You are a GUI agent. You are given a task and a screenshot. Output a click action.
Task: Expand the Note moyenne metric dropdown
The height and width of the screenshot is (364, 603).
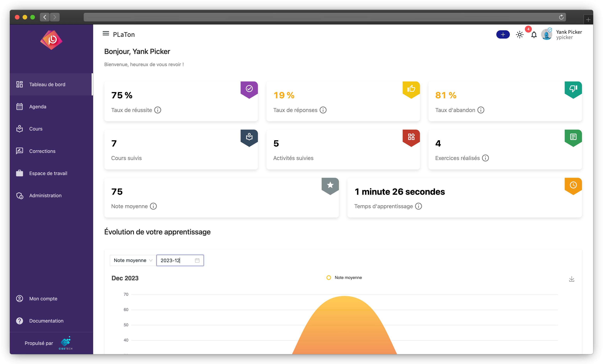tap(133, 260)
